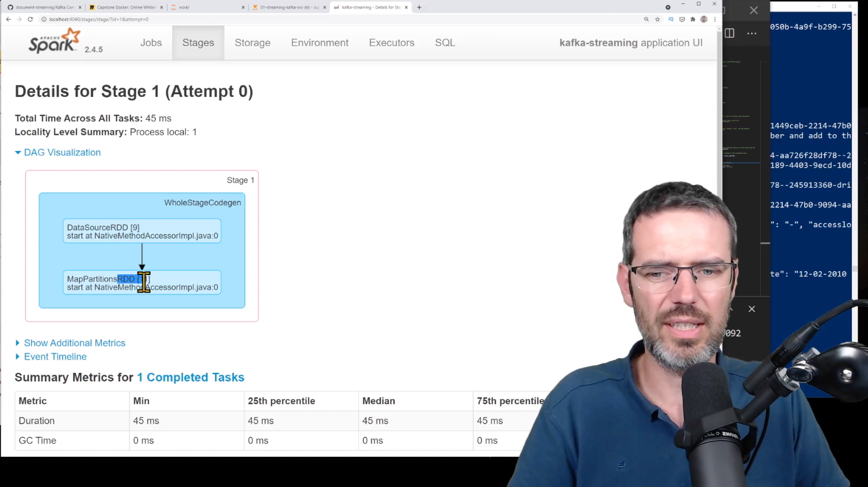This screenshot has width=868, height=487.
Task: Click the 1 Completed Tasks link
Action: tap(191, 377)
